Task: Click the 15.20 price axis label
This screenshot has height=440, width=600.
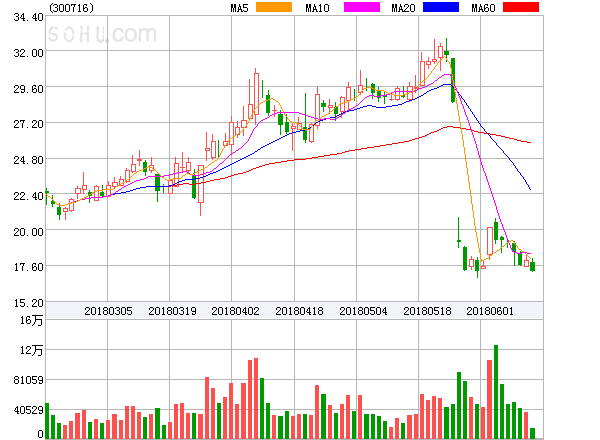Action: tap(28, 303)
